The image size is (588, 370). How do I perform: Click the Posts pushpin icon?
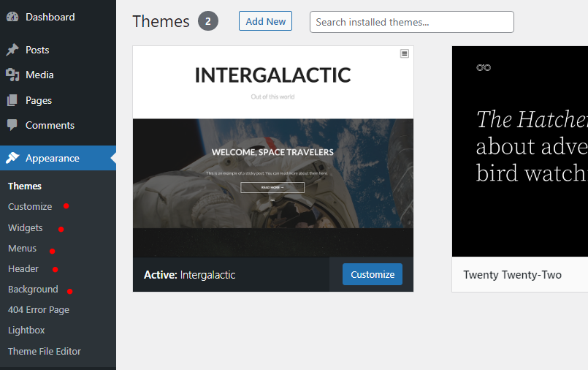pyautogui.click(x=12, y=50)
